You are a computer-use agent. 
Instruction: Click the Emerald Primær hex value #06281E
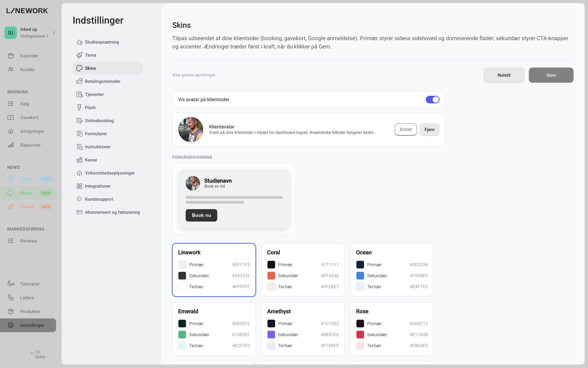241,323
